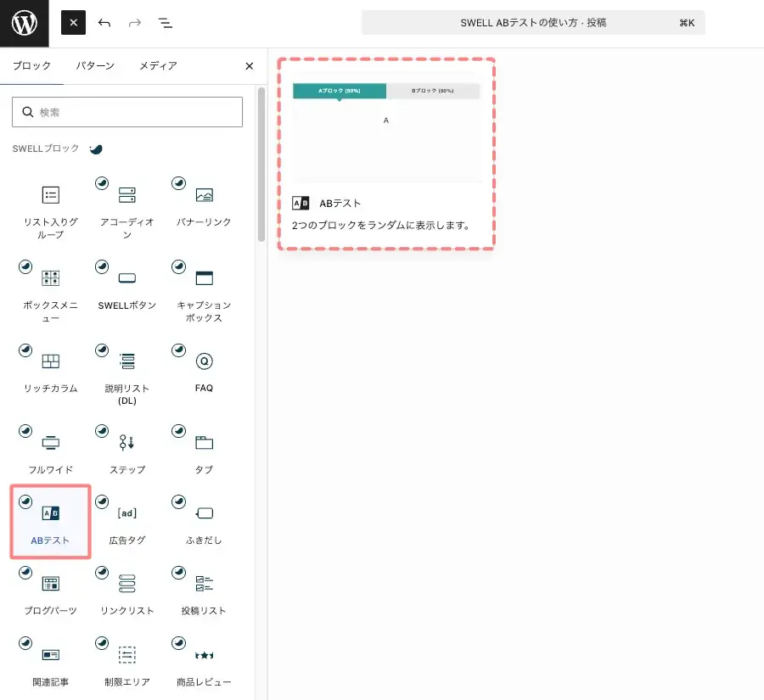Open the command palette title bar

coord(533,22)
